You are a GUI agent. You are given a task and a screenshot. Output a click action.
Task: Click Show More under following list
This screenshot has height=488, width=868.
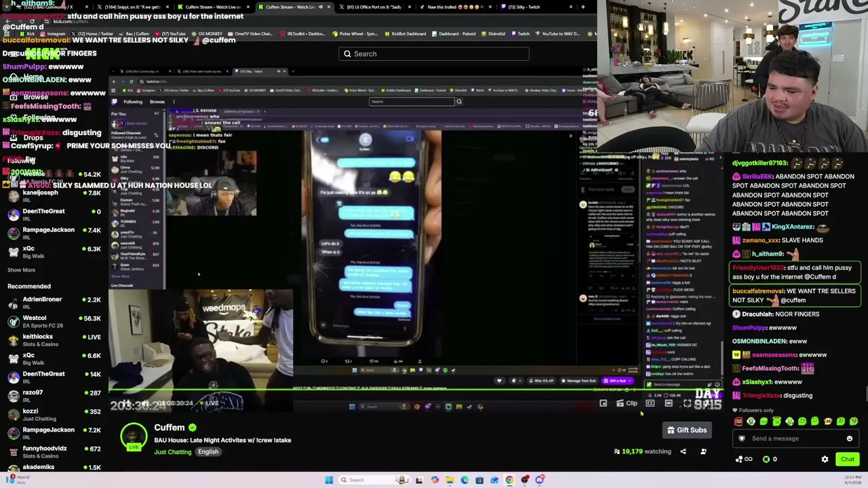(x=21, y=270)
